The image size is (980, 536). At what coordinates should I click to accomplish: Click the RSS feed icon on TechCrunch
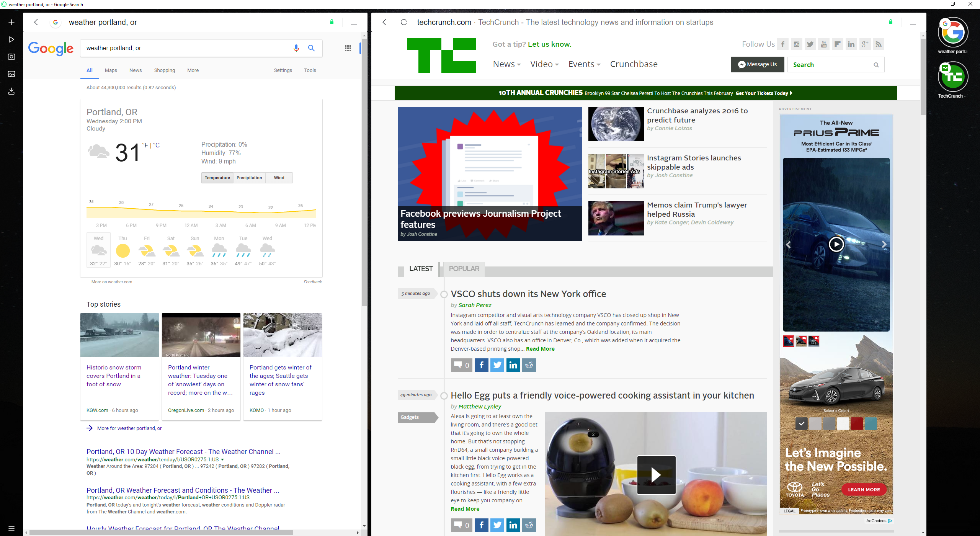[x=879, y=44]
